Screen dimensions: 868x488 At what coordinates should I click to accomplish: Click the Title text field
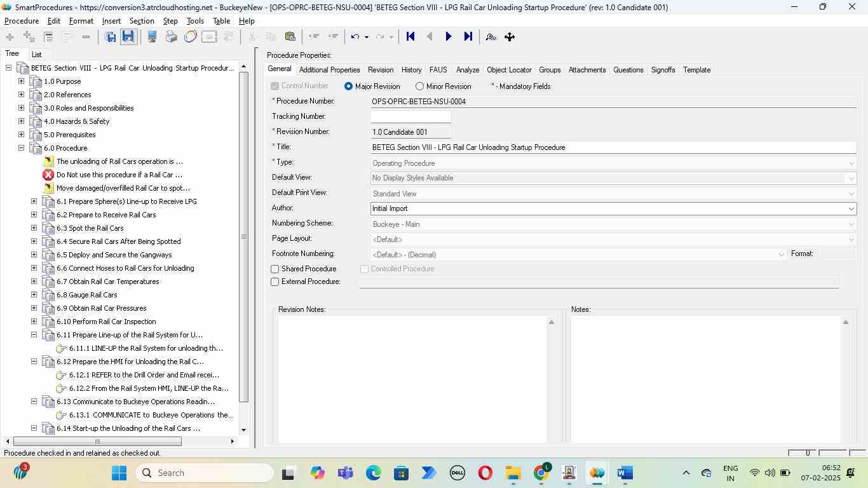[x=613, y=147]
